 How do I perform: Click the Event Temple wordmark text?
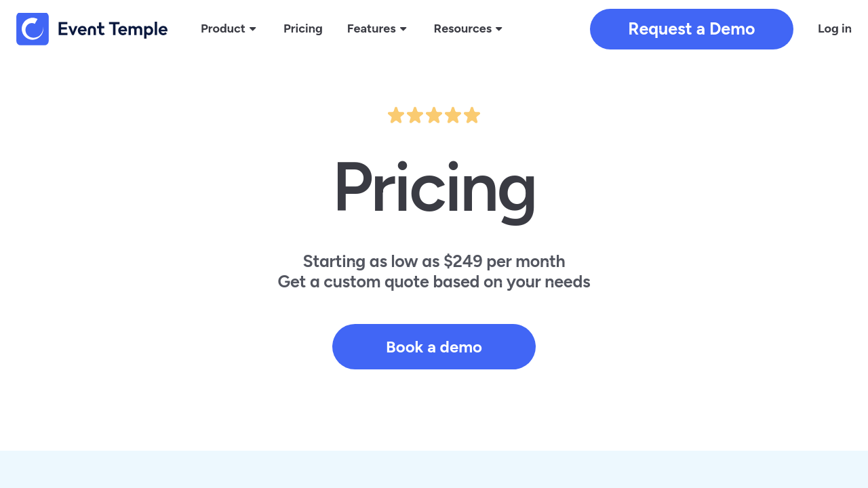[113, 29]
